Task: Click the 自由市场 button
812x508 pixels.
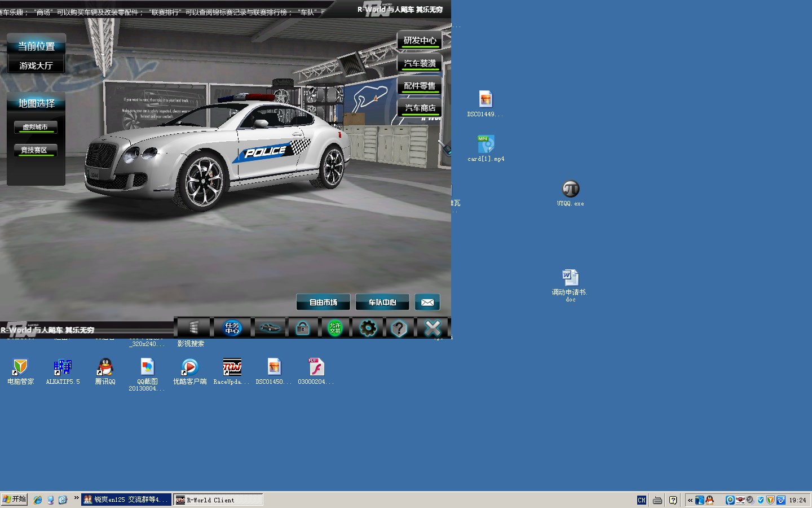Action: click(323, 303)
